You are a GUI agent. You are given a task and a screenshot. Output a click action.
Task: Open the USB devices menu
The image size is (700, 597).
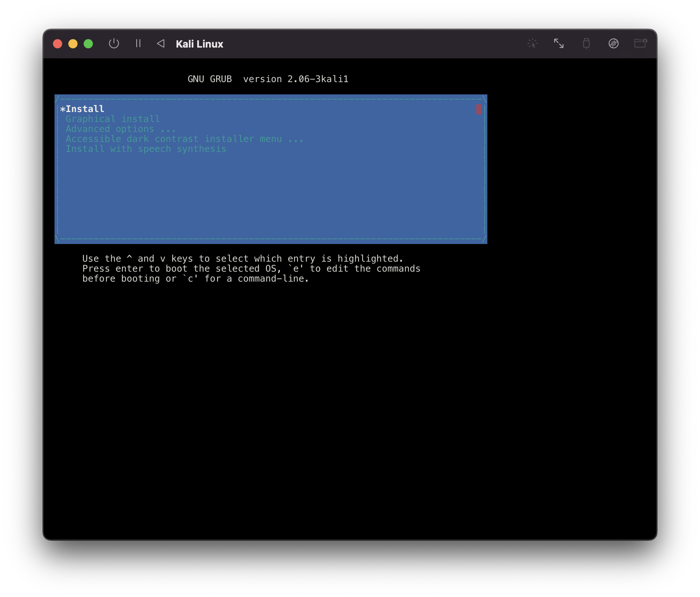pyautogui.click(x=586, y=43)
